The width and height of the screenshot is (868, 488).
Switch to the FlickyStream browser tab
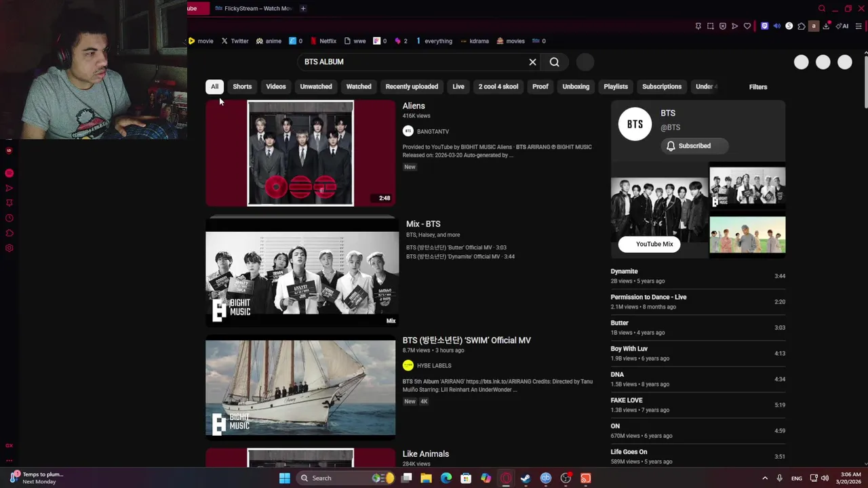[x=252, y=8]
